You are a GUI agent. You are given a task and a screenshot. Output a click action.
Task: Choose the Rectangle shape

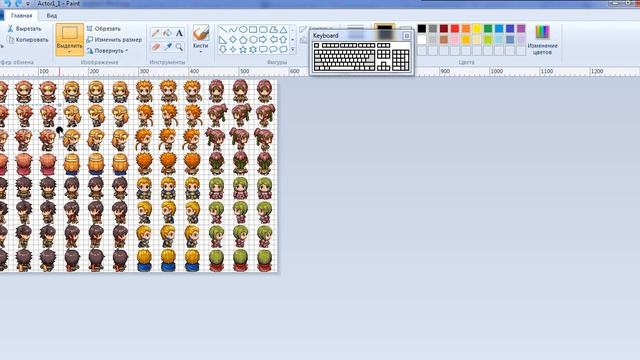(x=253, y=30)
